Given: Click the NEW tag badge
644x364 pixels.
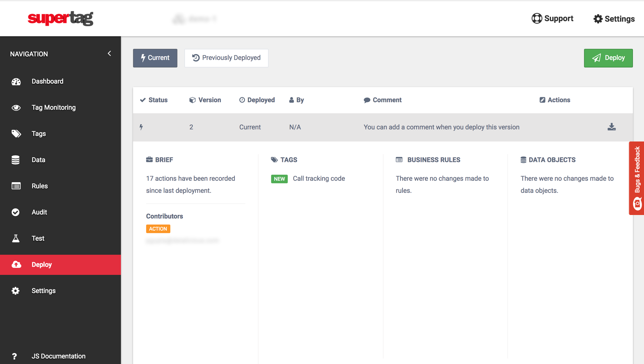Looking at the screenshot, I should pos(279,179).
